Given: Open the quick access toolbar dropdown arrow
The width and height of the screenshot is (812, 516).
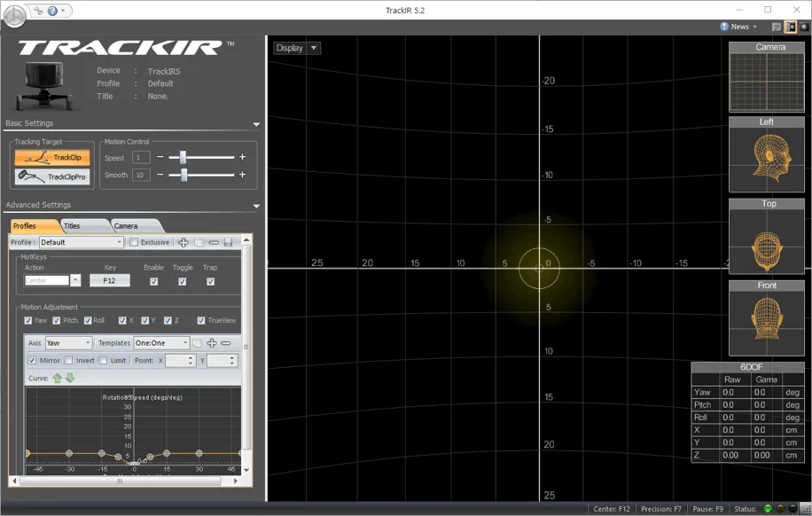Looking at the screenshot, I should (x=63, y=11).
